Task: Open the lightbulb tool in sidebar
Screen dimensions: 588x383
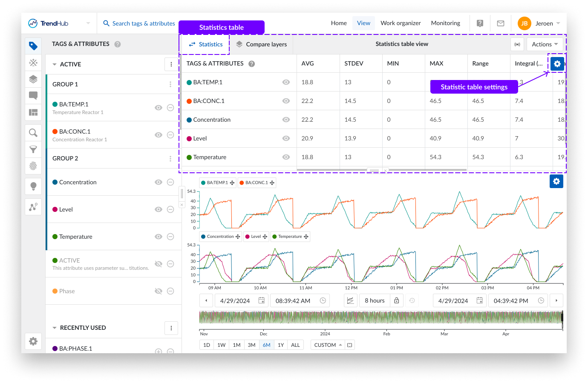Action: [x=33, y=186]
